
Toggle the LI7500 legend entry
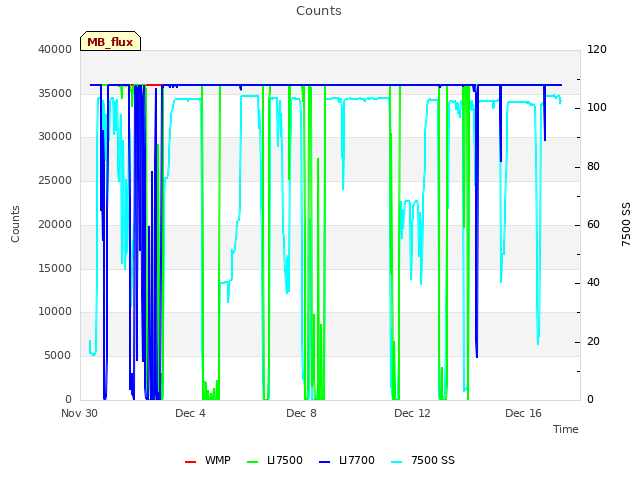[x=275, y=460]
